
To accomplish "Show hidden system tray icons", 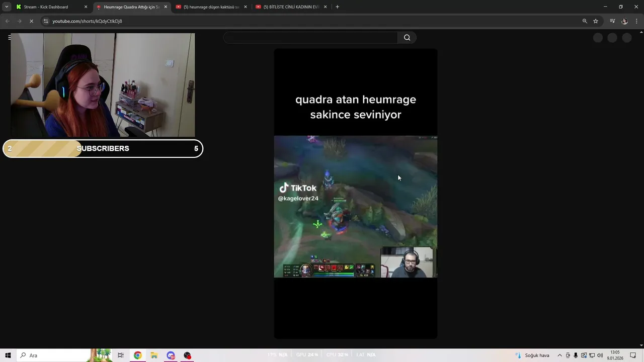I will pyautogui.click(x=559, y=355).
